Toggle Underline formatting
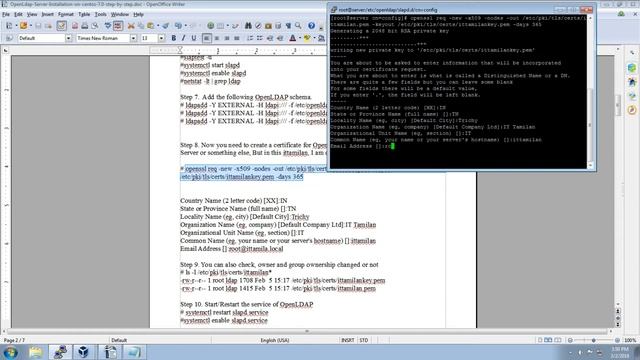 click(x=193, y=38)
